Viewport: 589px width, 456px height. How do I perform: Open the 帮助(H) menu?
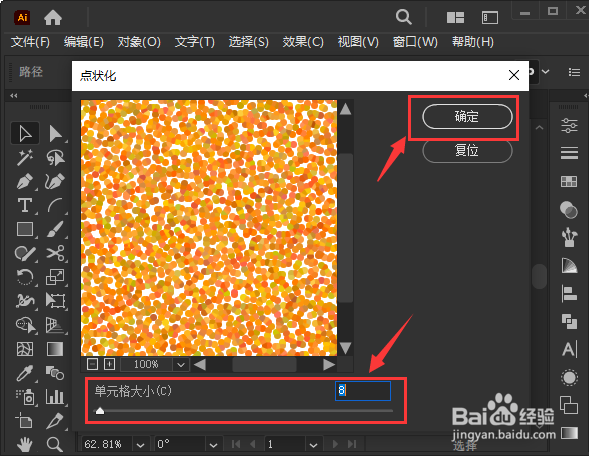coord(473,42)
